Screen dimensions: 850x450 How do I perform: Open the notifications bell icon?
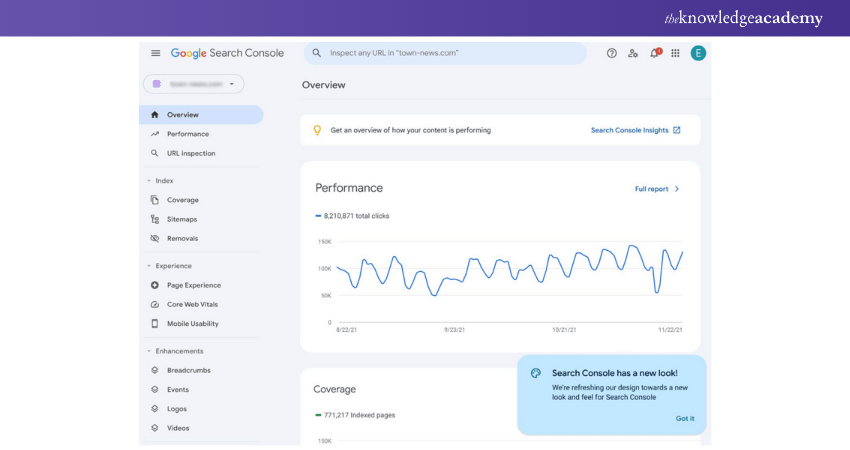(654, 53)
